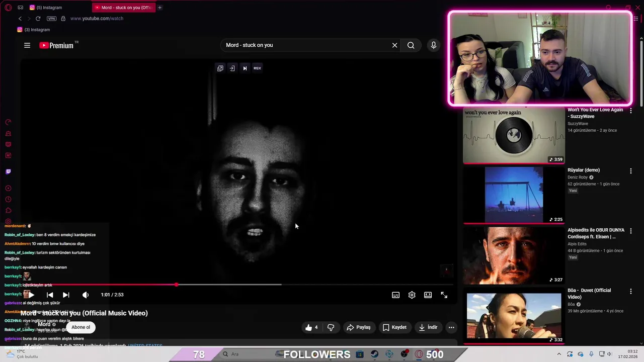Viewport: 644px width, 362px height.
Task: Seek on the video progress bar
Action: pyautogui.click(x=238, y=285)
